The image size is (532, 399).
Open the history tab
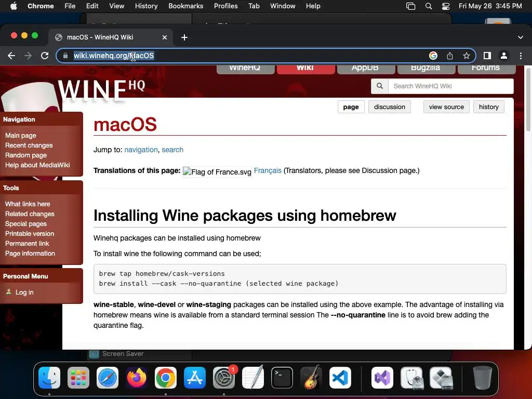tap(488, 107)
